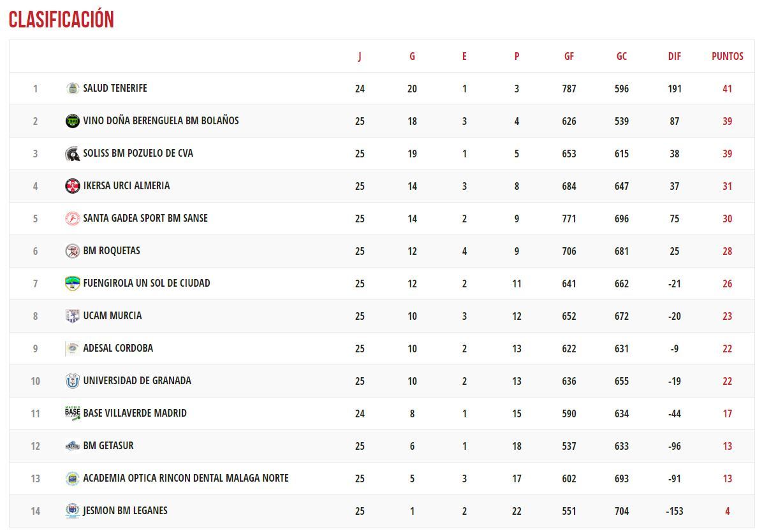This screenshot has width=762, height=532.
Task: Click the Salud Tenerife team logo
Action: (73, 89)
